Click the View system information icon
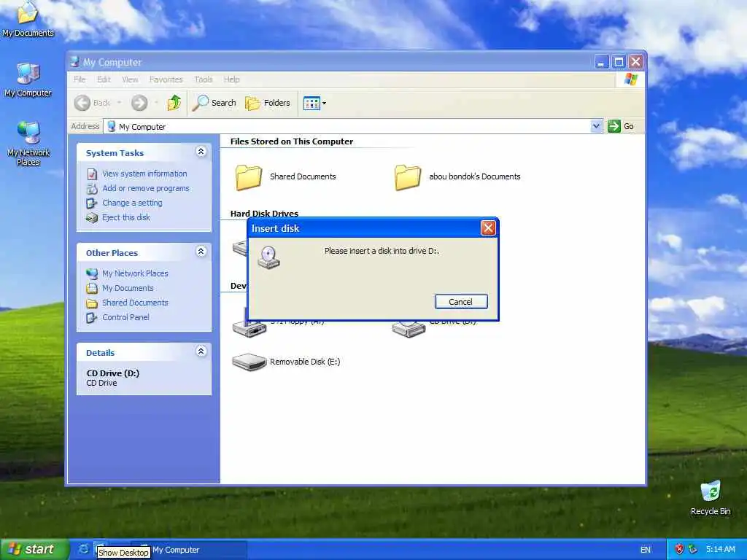The width and height of the screenshot is (747, 560). pos(92,174)
